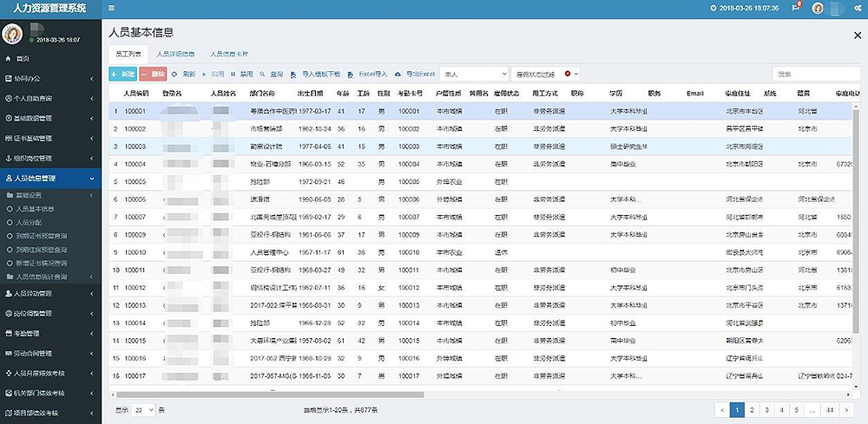Click the 导入模板下载 file icon
Screen dimensions: 868x424
pos(293,74)
